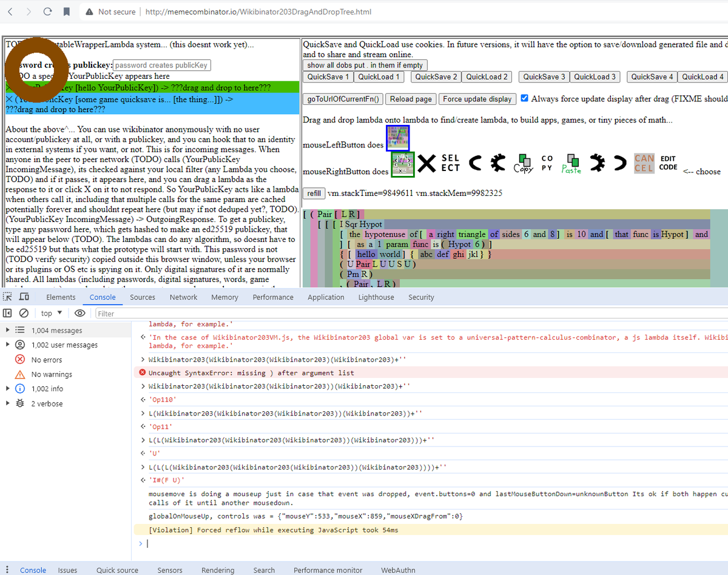Click the X on the blue YourPublicKey row
Viewport: 728px width, 575px height.
pyautogui.click(x=9, y=98)
